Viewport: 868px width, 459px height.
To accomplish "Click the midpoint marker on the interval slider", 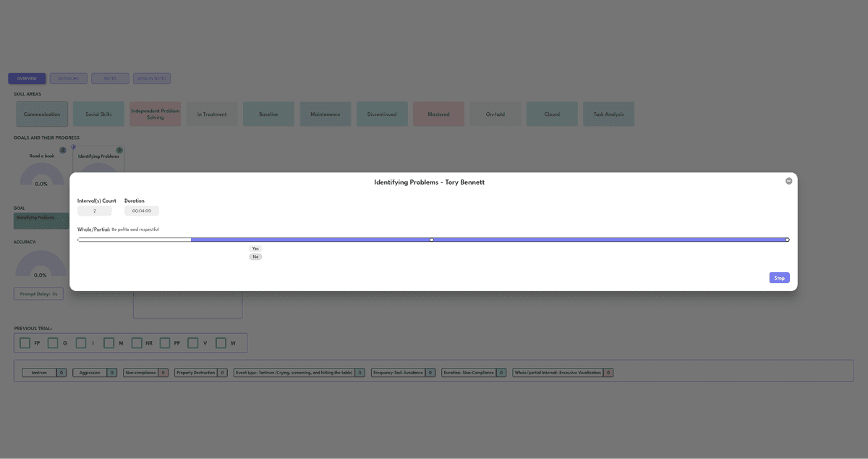I will 431,239.
